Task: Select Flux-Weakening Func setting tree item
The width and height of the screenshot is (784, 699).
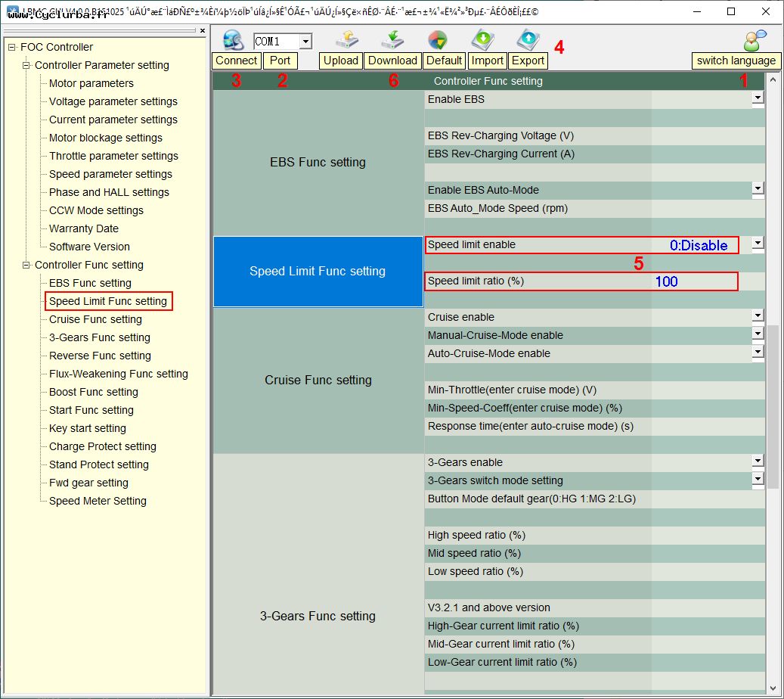Action: pyautogui.click(x=118, y=374)
